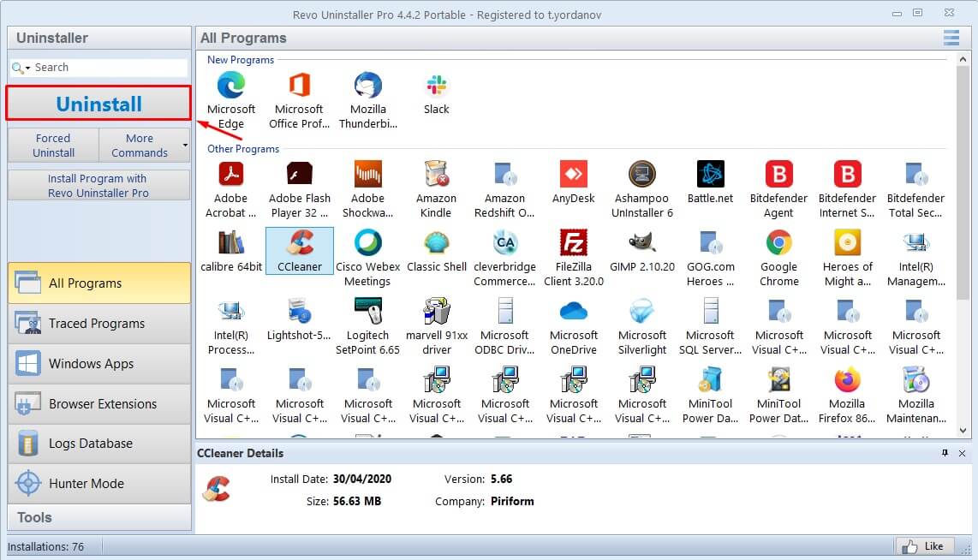Select the Mozilla Firefox 86 icon
978x560 pixels.
click(x=848, y=380)
